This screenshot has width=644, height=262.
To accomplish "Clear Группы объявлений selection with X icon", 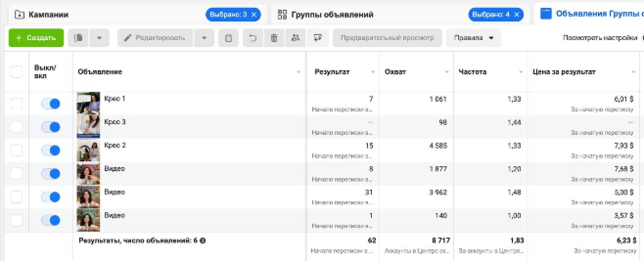I will (x=516, y=14).
